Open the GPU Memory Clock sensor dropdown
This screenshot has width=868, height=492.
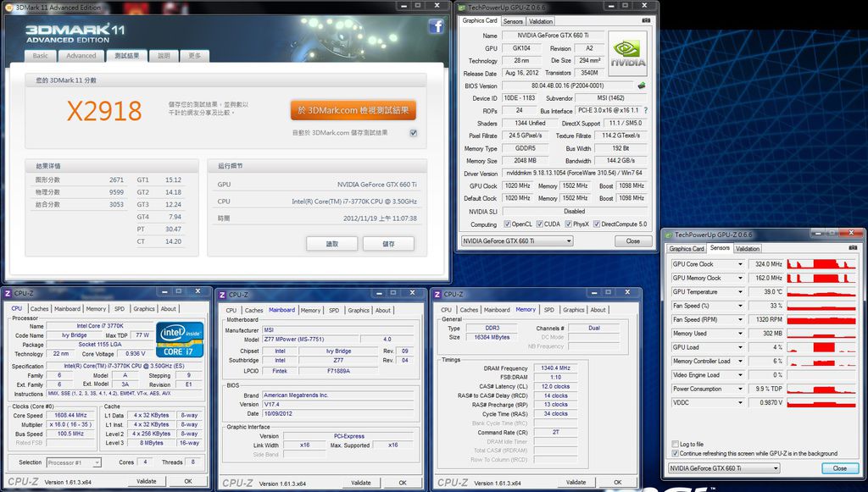pos(740,278)
